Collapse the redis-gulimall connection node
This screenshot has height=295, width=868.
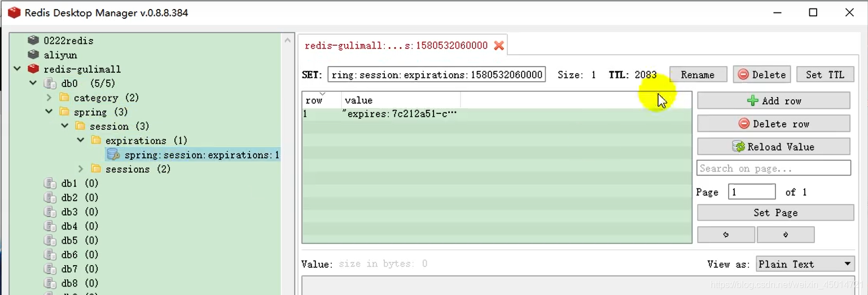click(17, 69)
